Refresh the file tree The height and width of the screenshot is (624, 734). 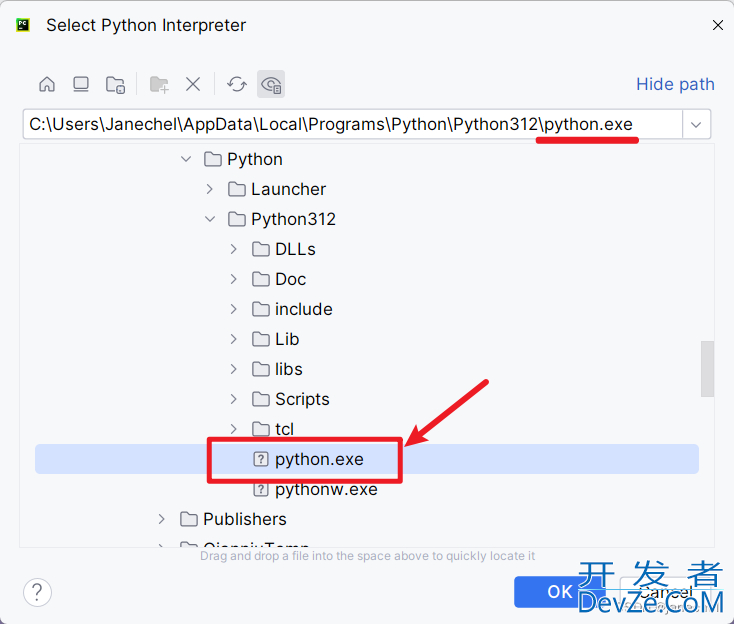point(237,85)
